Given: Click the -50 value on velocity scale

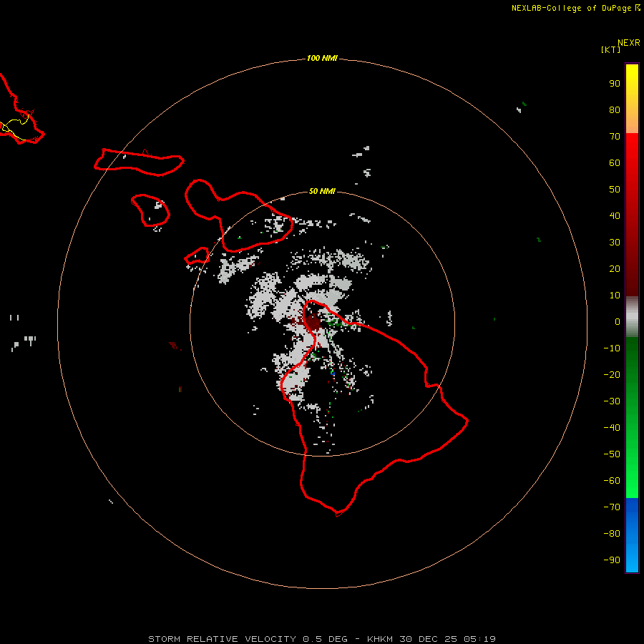Looking at the screenshot, I should 612,454.
